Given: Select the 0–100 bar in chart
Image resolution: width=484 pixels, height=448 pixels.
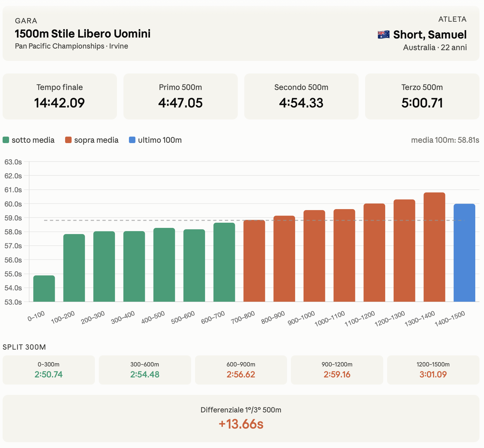Looking at the screenshot, I should (x=44, y=288).
